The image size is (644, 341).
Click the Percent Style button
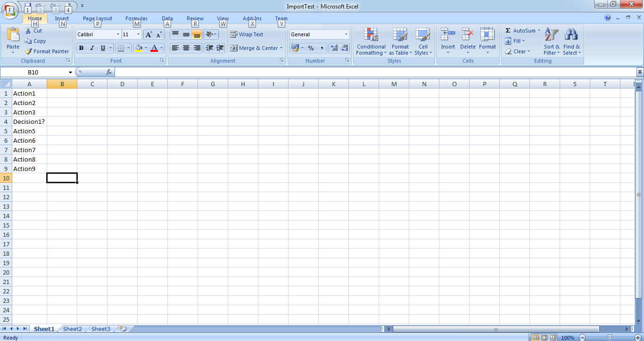311,48
